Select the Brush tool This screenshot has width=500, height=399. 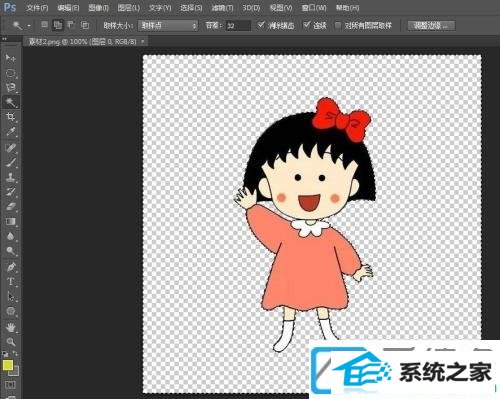pyautogui.click(x=10, y=163)
